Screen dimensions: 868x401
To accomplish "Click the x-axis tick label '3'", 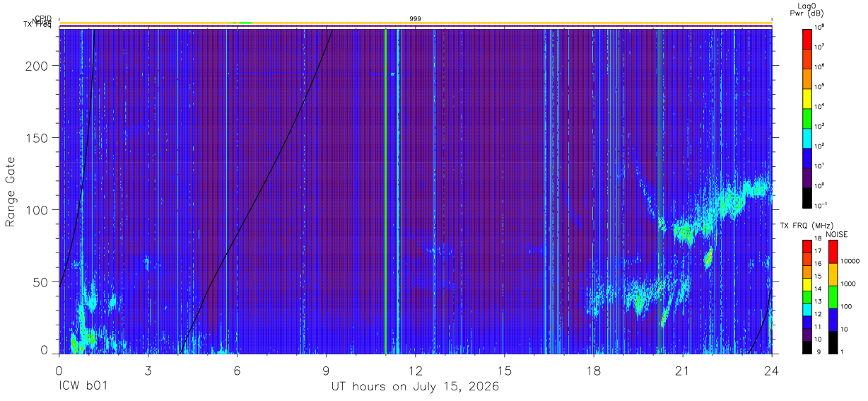I will (x=148, y=370).
